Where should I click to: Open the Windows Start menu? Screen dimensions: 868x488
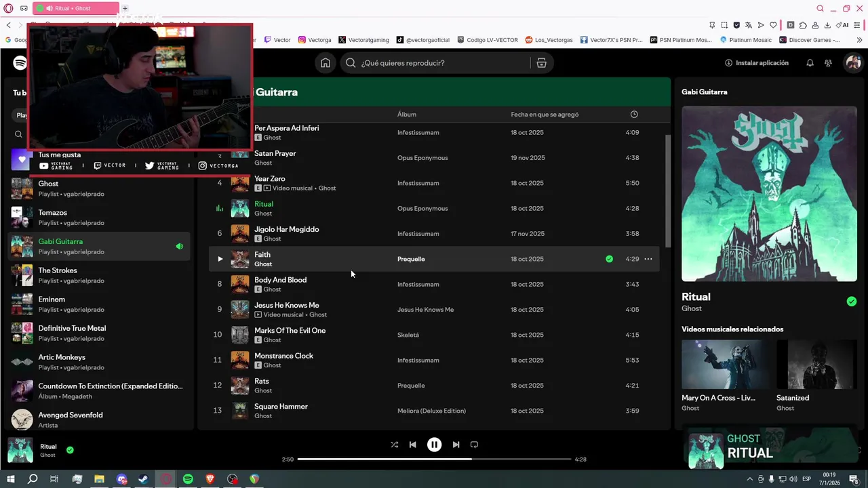(x=11, y=479)
